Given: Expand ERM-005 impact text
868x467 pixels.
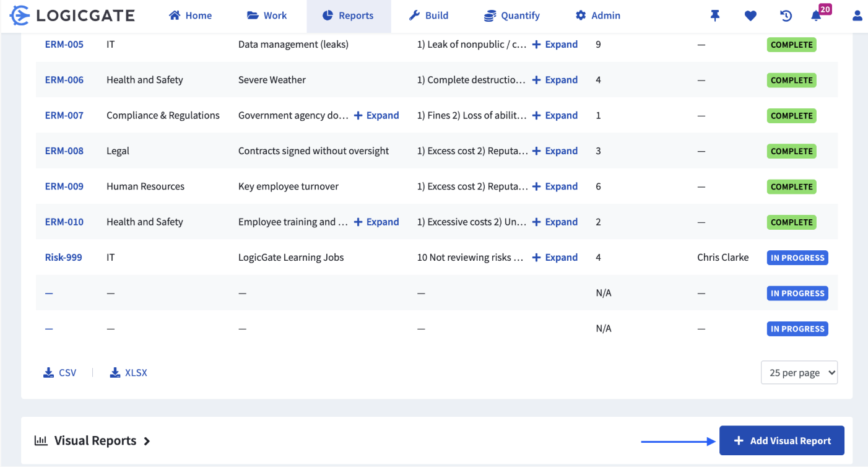Looking at the screenshot, I should tap(555, 45).
